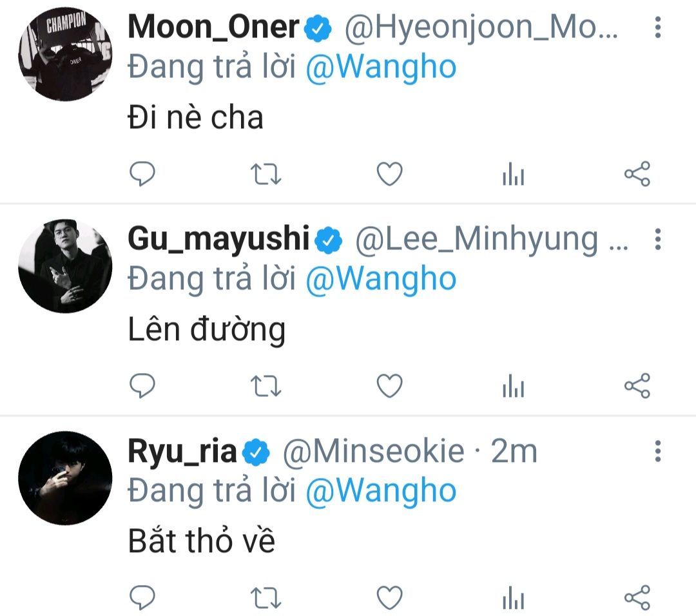Open more options for Moon_Oner's tweet

pos(658,27)
